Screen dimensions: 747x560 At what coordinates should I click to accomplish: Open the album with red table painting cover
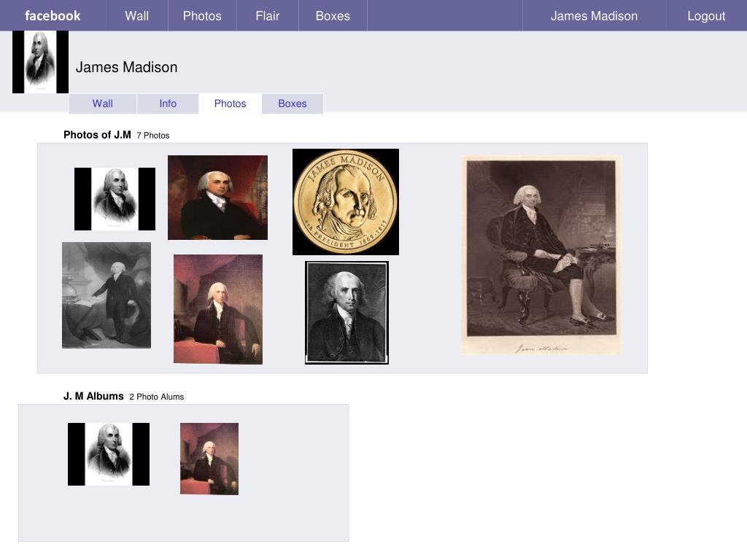(x=209, y=459)
